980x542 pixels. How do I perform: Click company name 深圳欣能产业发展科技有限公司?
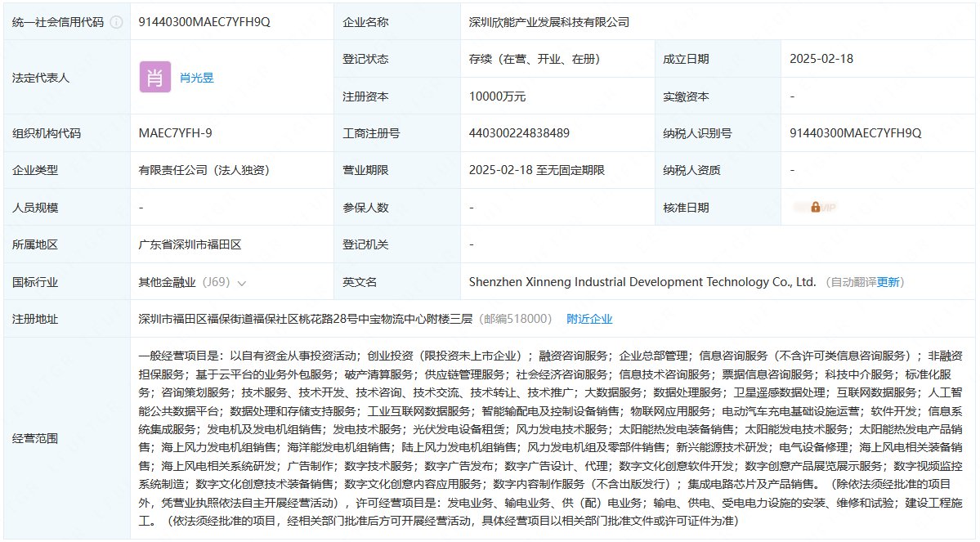(x=548, y=22)
